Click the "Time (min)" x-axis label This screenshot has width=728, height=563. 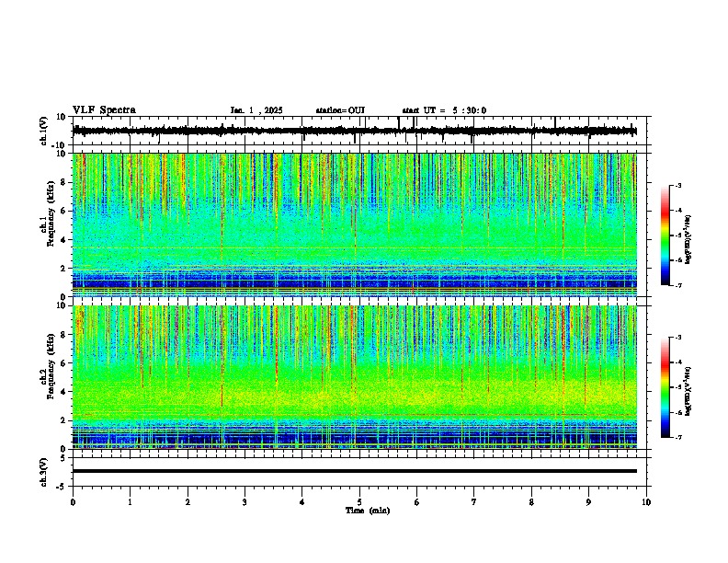(x=368, y=511)
